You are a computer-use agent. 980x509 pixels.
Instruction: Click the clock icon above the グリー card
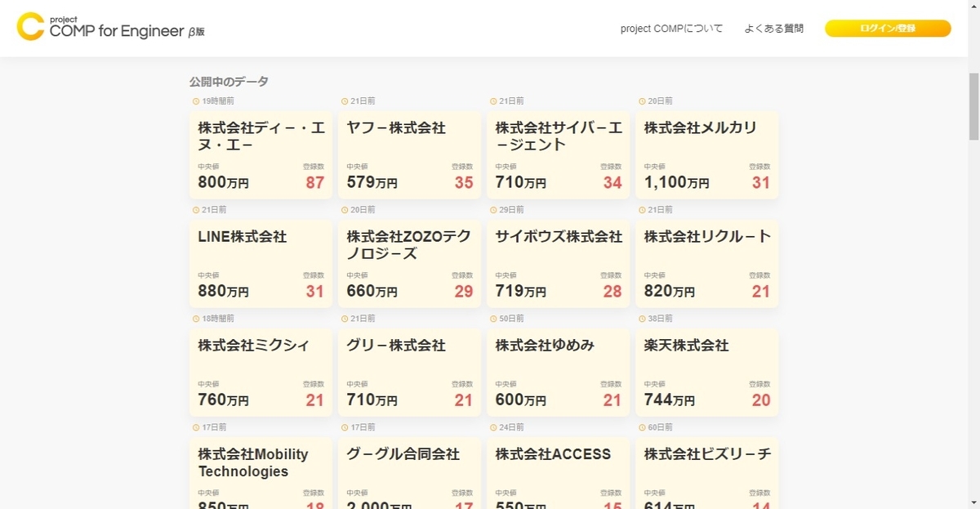click(x=345, y=319)
